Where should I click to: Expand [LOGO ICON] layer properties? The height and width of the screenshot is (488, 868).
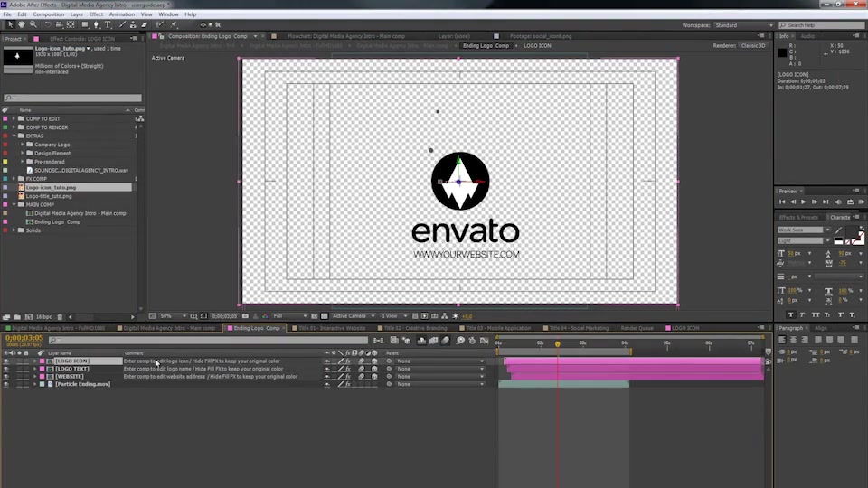click(35, 361)
